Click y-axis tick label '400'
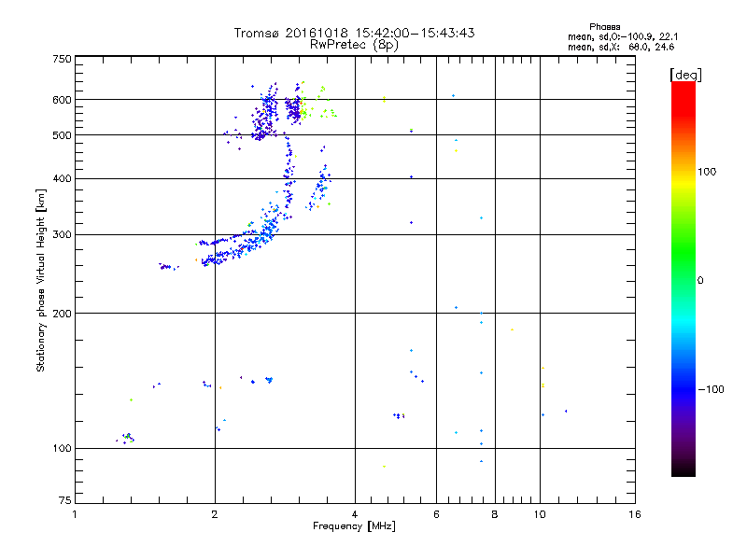The width and height of the screenshot is (747, 560). (x=62, y=179)
